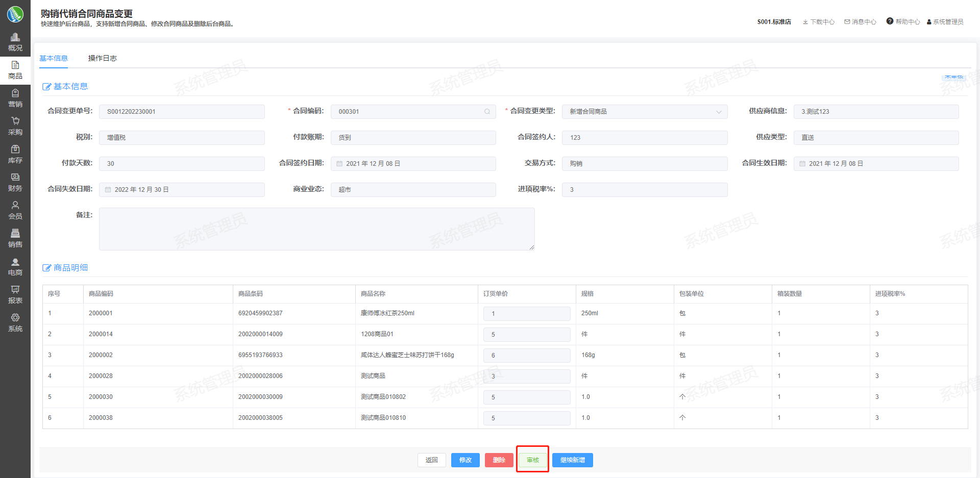Click the blue 继续新增 button
The height and width of the screenshot is (478, 980).
point(572,460)
